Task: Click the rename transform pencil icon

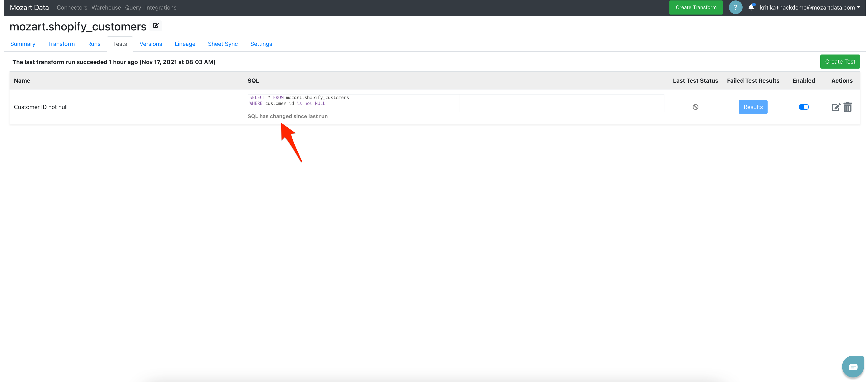Action: 156,26
